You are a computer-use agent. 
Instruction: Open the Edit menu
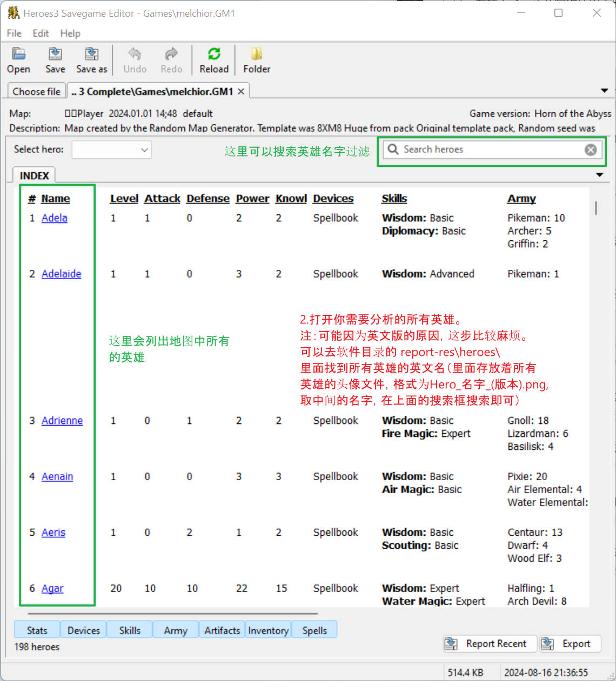(41, 33)
